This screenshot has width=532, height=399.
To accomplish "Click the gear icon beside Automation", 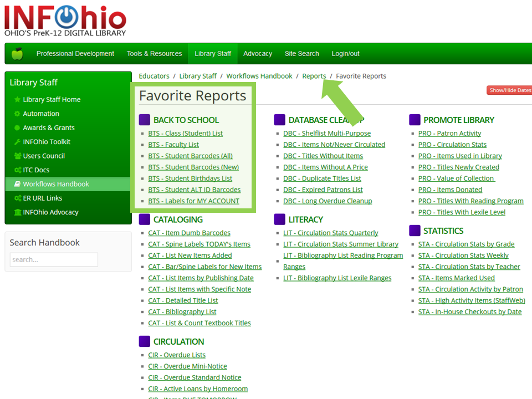I will [x=17, y=114].
